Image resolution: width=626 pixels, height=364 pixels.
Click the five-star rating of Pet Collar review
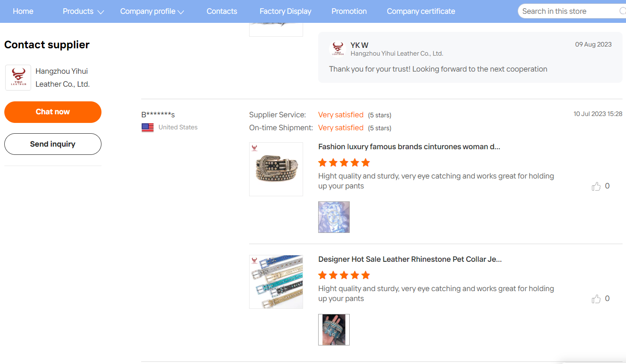344,275
